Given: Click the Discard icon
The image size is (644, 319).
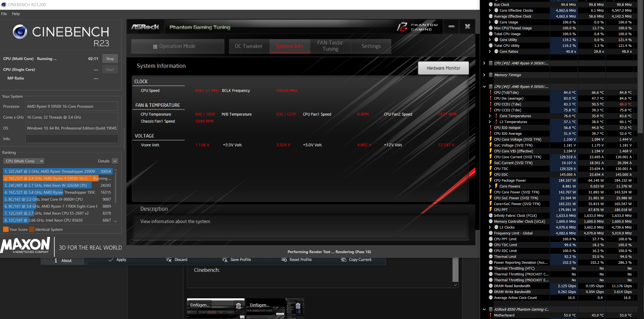Looking at the screenshot, I should [x=169, y=260].
